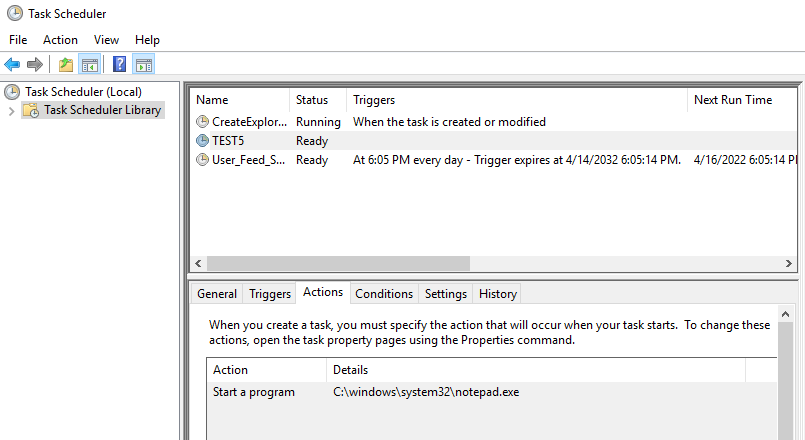Click the clock icon beside TEST5 task
The image size is (805, 440).
click(203, 141)
